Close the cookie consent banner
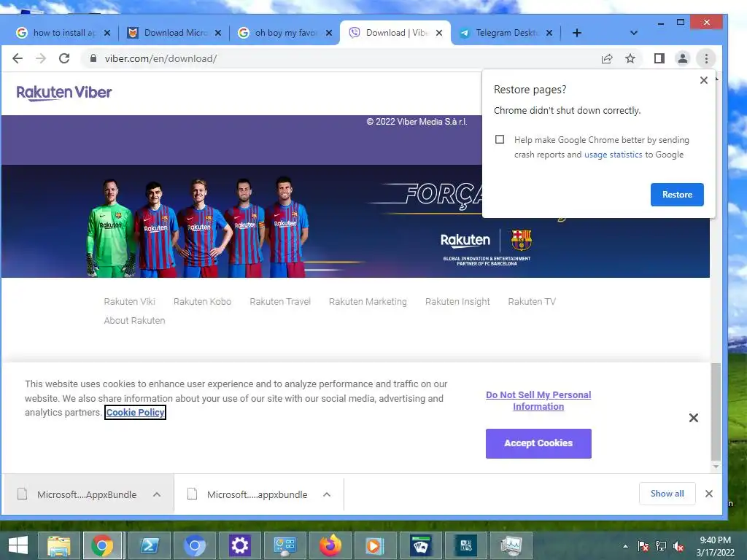 (694, 418)
